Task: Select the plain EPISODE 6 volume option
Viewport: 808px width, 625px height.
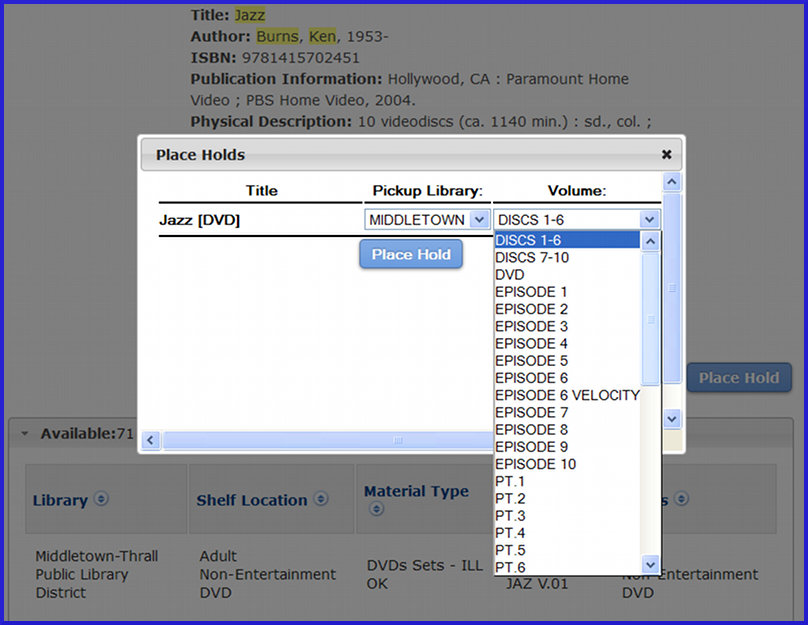Action: tap(567, 378)
